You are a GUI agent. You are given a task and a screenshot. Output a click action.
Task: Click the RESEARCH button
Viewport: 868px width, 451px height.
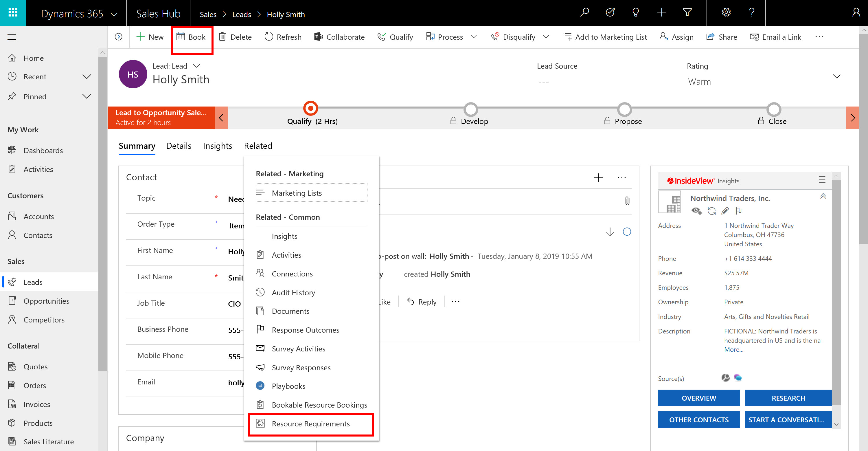(x=788, y=398)
